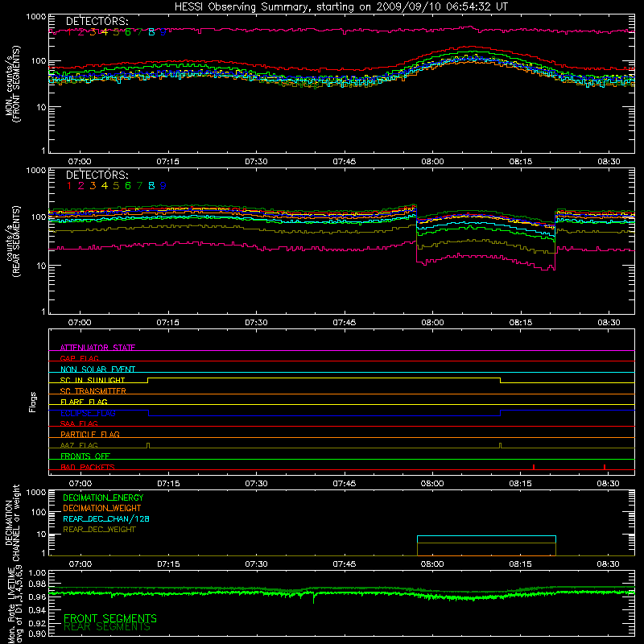
Task: Click the 07:45 tick under the Flags plot
Action: click(345, 484)
